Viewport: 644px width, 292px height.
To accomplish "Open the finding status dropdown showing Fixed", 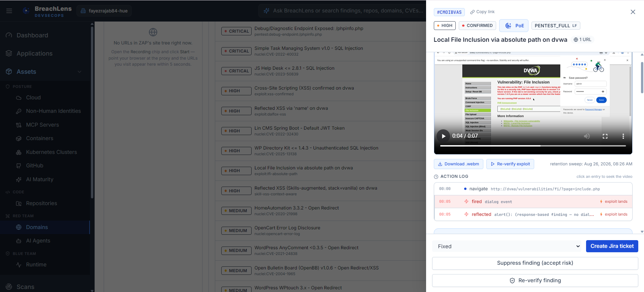I will pos(508,246).
